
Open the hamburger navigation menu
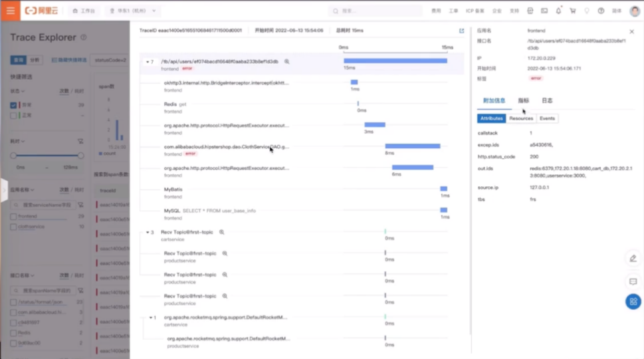coord(10,11)
